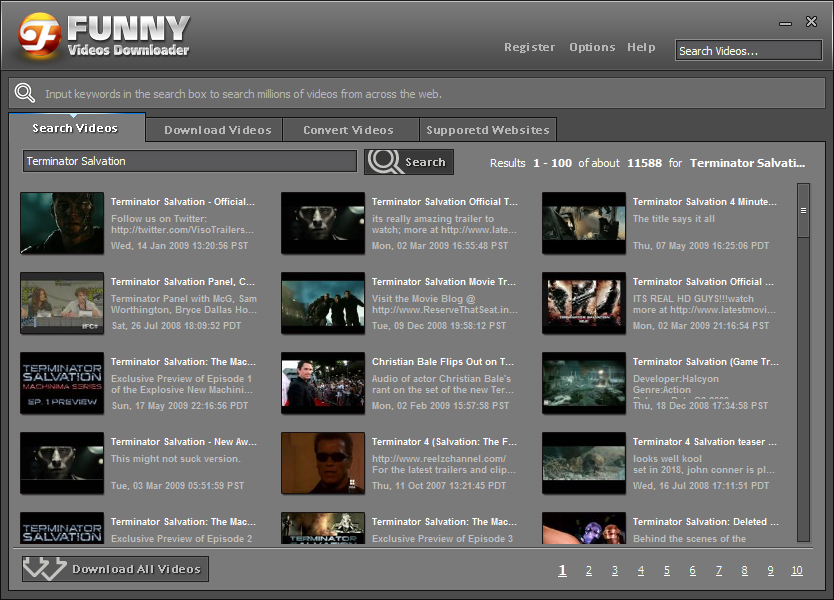Select title 'Terminator 4 (Salvation: The F...'
This screenshot has width=834, height=600.
(444, 441)
